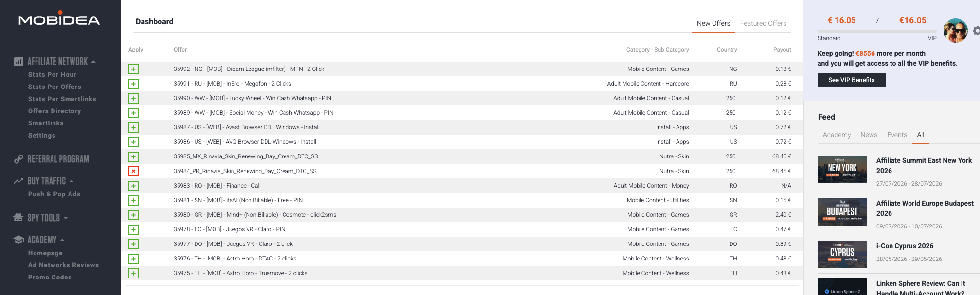This screenshot has width=980, height=295.
Task: Open account settings gear icon
Action: (976, 31)
